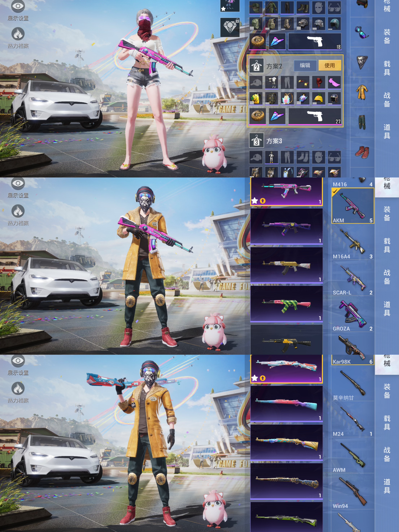Click the 编辑 button for 方案2

pyautogui.click(x=305, y=66)
